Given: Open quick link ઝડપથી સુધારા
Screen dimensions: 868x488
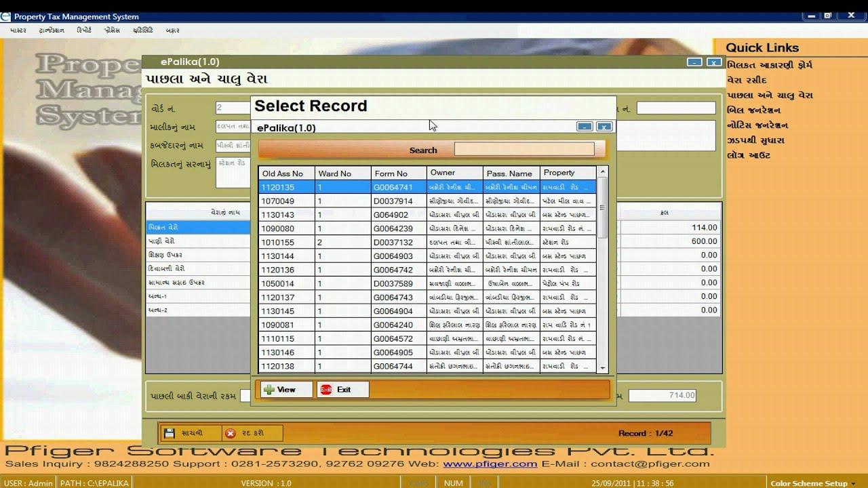Looking at the screenshot, I should (x=755, y=140).
